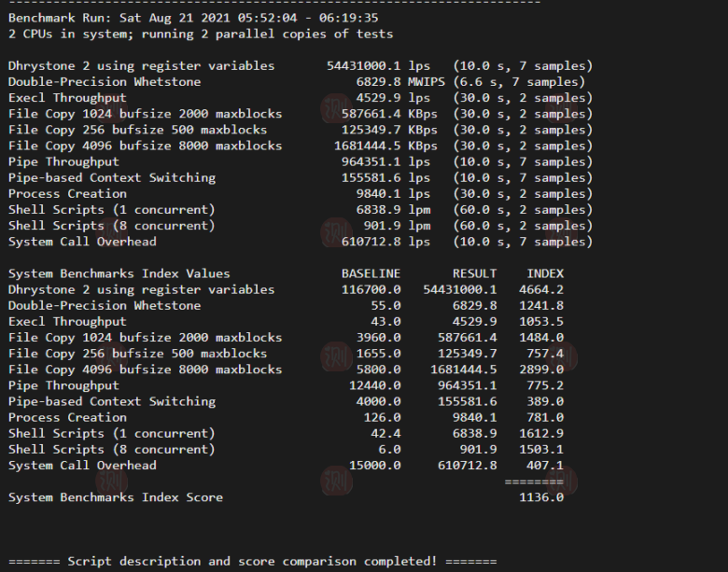This screenshot has height=572, width=728.
Task: Select Dhrystone baseline value 116700.0
Action: coord(371,290)
